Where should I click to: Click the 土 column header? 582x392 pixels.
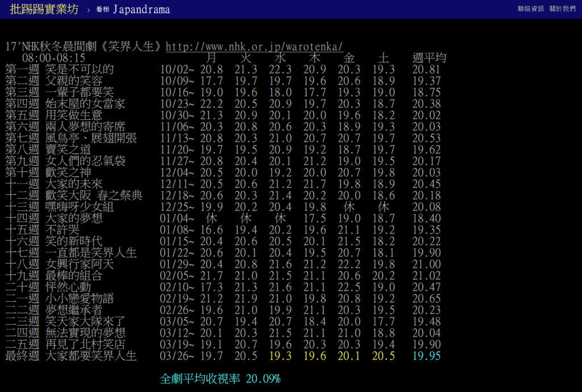coord(384,58)
